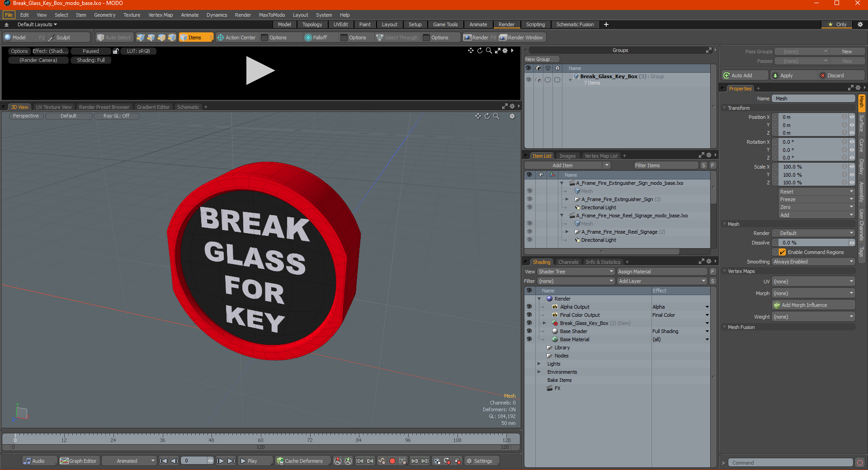Open the Default Layouts dropdown
The image size is (868, 470).
point(37,24)
